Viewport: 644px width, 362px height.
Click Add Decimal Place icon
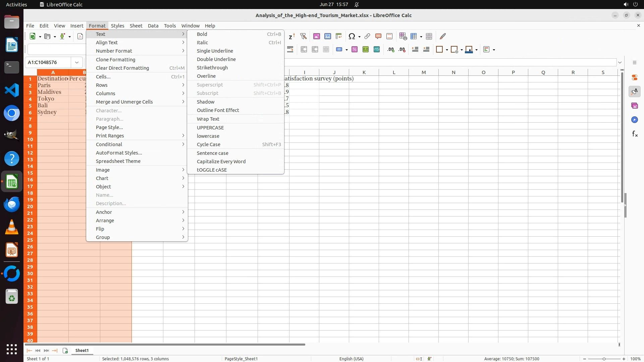tap(391, 50)
